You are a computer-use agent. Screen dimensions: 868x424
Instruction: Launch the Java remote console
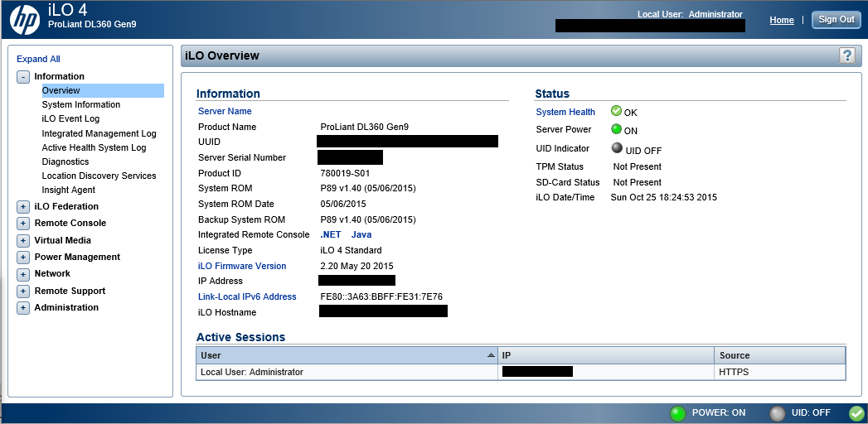click(x=361, y=234)
